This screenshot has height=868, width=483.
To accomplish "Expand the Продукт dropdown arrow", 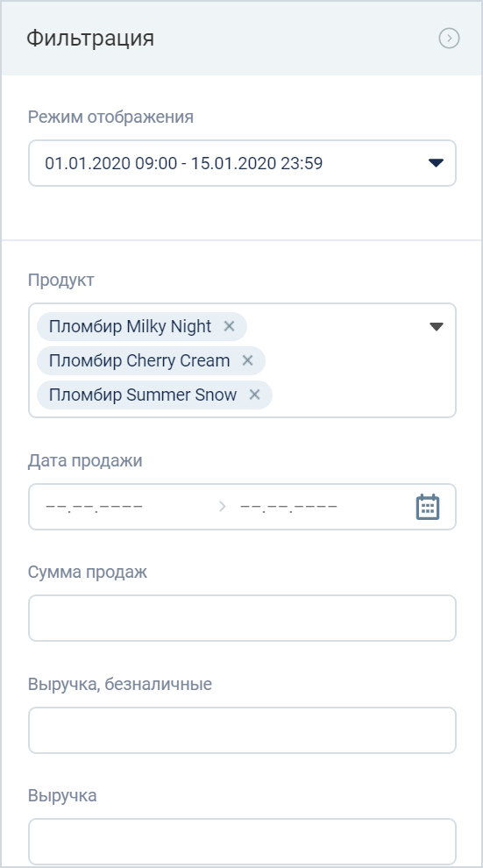I will 437,327.
